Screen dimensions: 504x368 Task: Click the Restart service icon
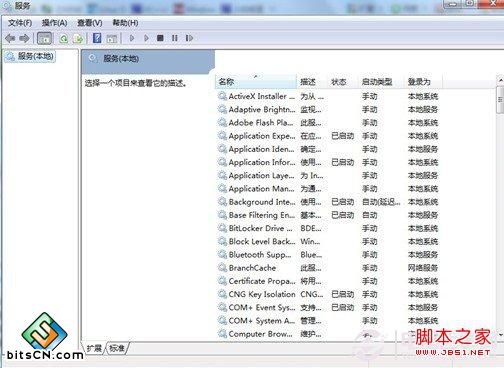[189, 38]
